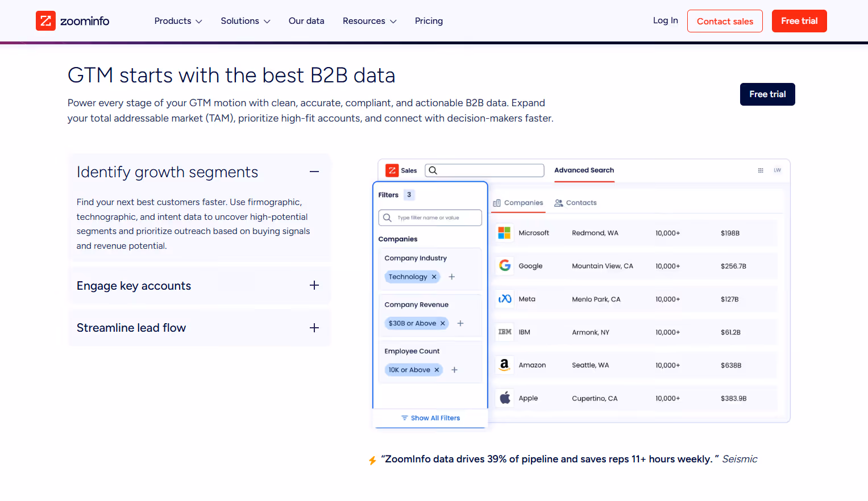Click Show All Filters link
Viewport: 868px width, 501px height.
point(430,418)
